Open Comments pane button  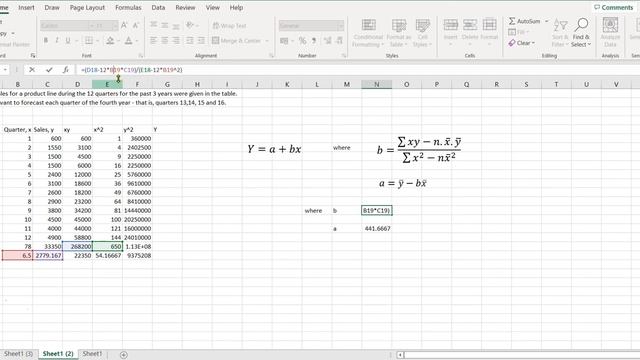click(x=613, y=7)
